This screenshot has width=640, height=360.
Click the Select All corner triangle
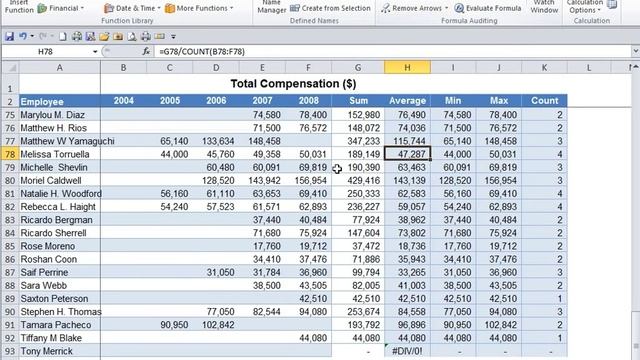(10, 67)
